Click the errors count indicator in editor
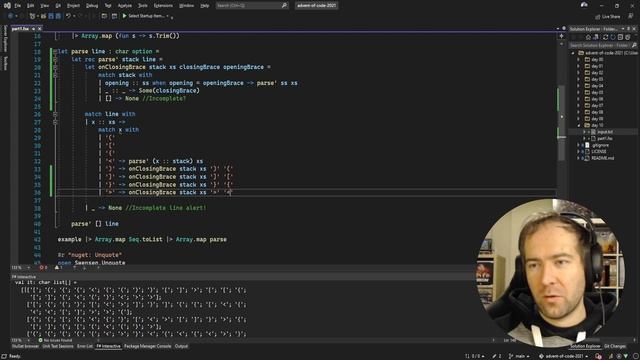Image resolution: width=640 pixels, height=360 pixels. (43, 268)
